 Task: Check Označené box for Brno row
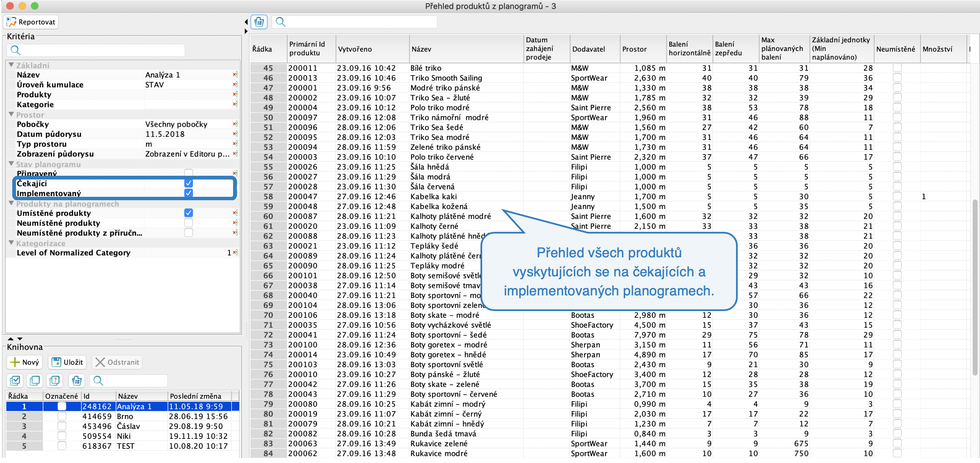click(62, 416)
